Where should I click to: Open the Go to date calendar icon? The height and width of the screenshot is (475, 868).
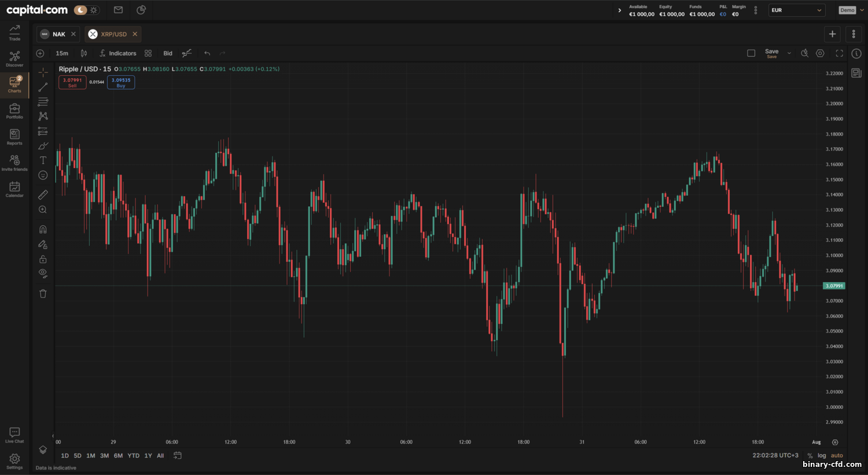click(x=178, y=456)
